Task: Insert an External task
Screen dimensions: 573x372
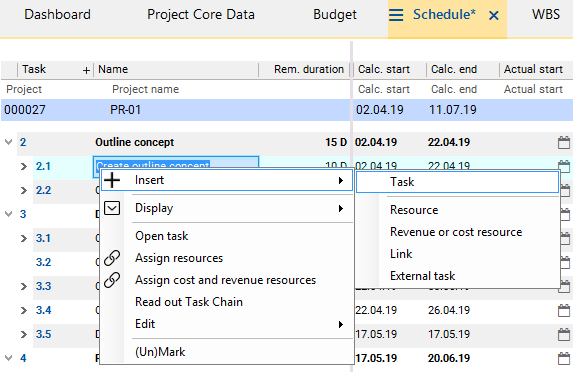Action: [422, 276]
